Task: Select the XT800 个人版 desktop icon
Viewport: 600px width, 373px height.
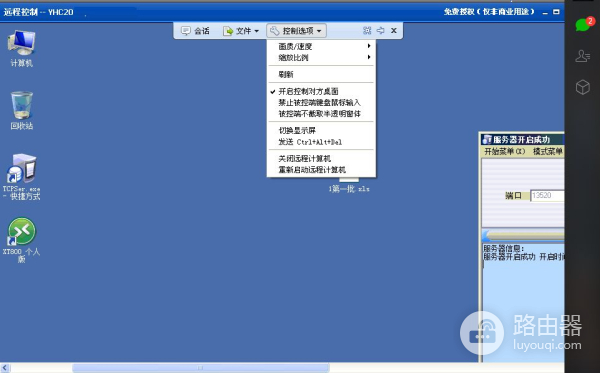Action: click(21, 240)
